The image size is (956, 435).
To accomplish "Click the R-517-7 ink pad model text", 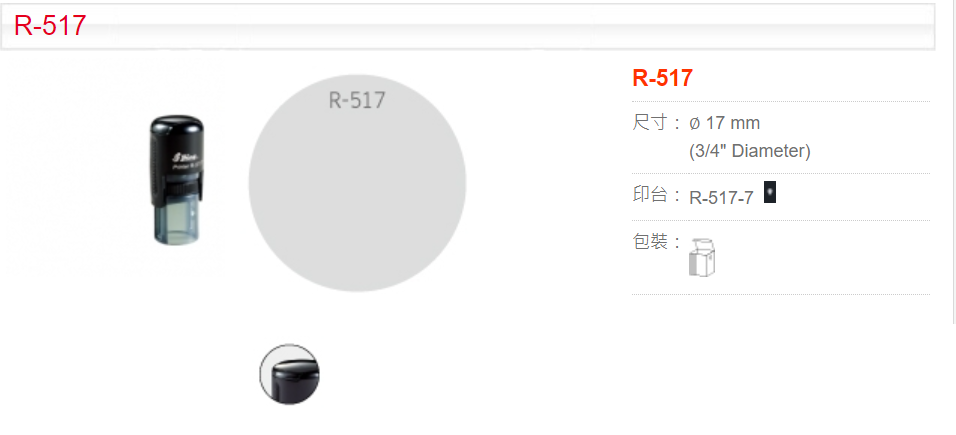I will pyautogui.click(x=722, y=198).
